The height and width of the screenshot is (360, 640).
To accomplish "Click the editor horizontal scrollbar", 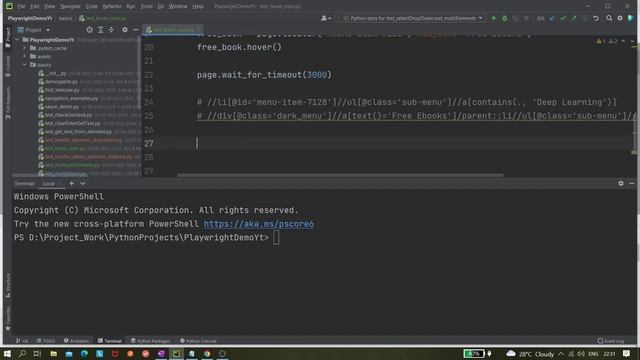I will (x=340, y=175).
